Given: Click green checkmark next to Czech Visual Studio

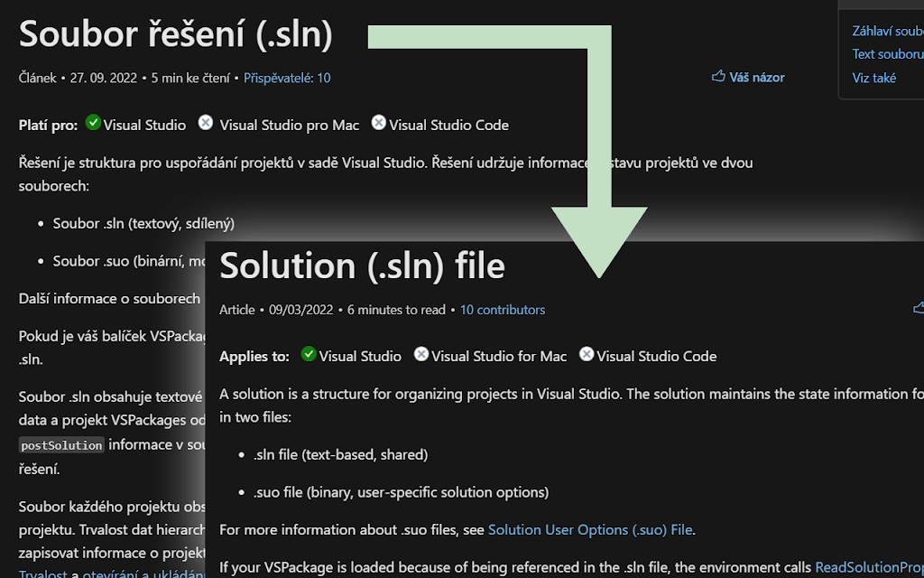Looking at the screenshot, I should tap(93, 123).
